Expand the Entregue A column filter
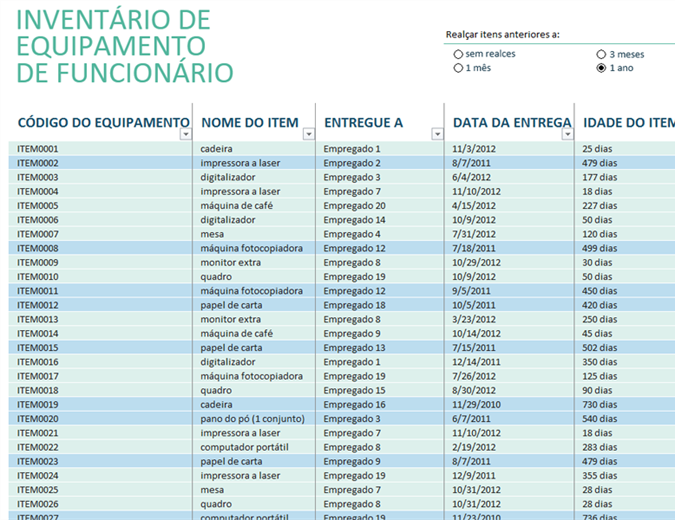Screen dimensions: 675x520 tap(437, 134)
